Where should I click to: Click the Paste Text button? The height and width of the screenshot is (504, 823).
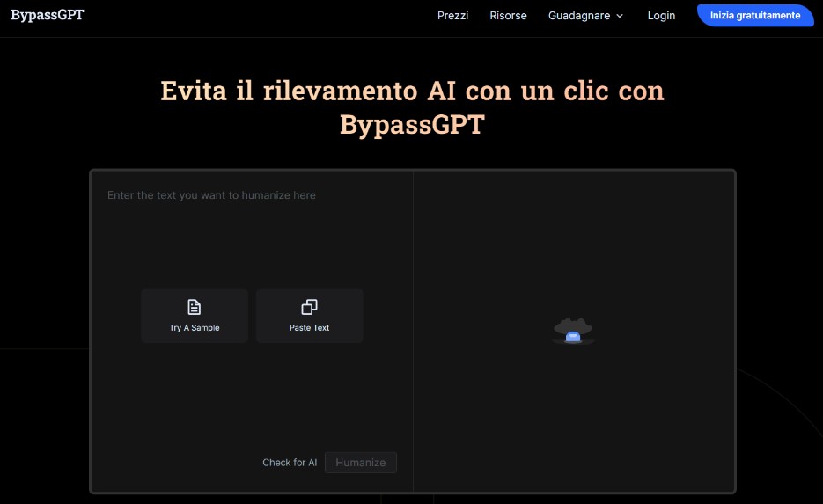click(309, 315)
